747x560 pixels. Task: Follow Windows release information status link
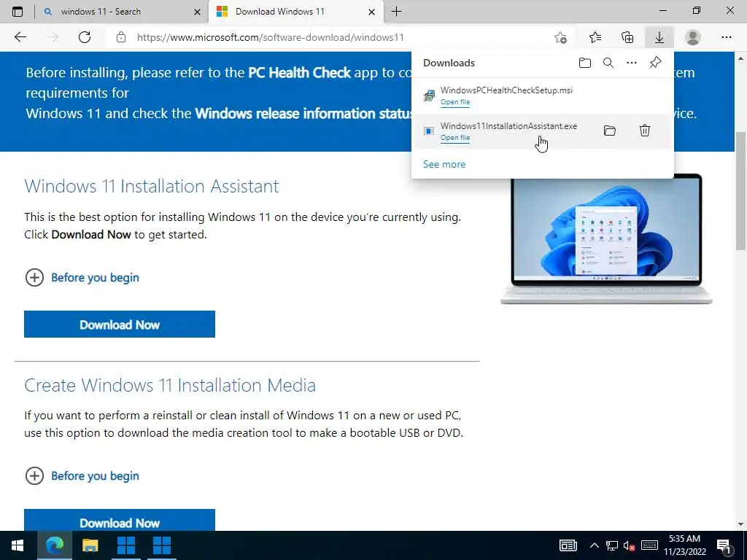[x=303, y=113]
